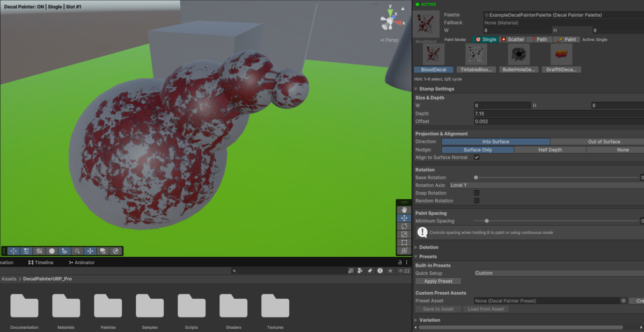
Task: Select the Hand view tool
Action: (x=404, y=210)
